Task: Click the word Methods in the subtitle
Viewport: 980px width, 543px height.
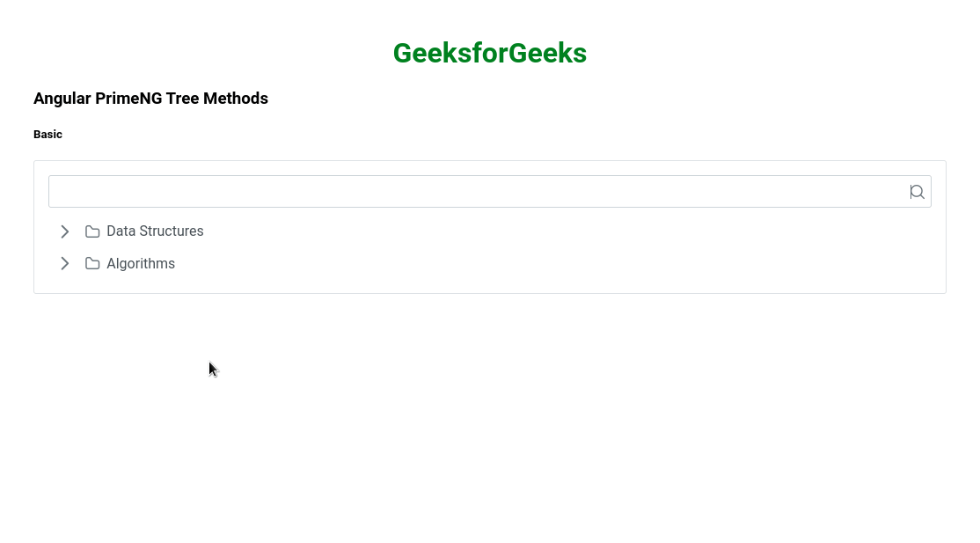Action: point(236,99)
